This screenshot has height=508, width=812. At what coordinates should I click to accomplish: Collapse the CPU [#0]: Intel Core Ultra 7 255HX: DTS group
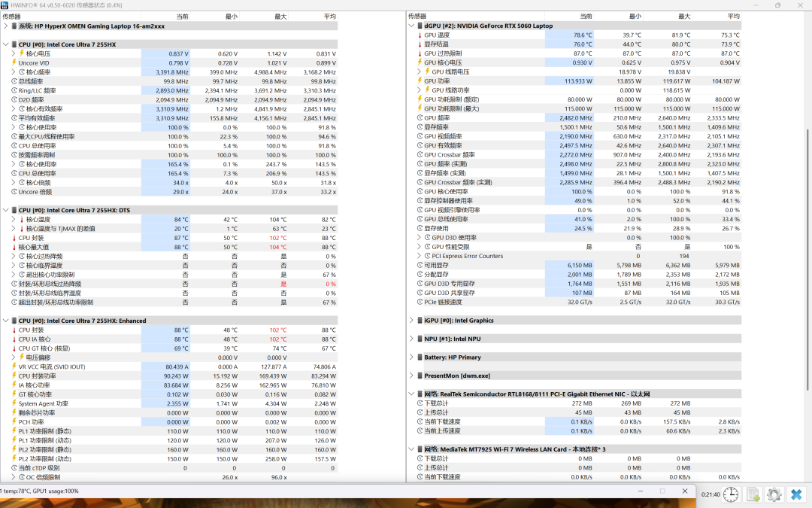click(6, 210)
